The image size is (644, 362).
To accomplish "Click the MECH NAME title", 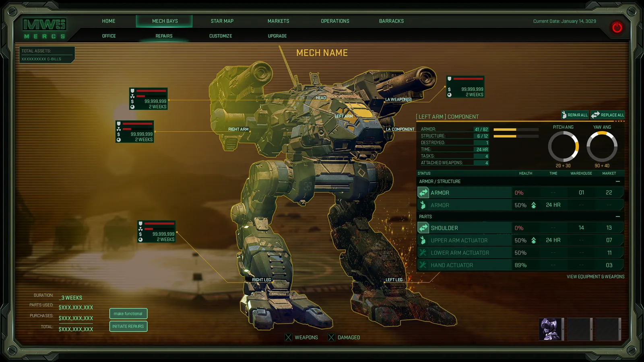I will (x=322, y=53).
